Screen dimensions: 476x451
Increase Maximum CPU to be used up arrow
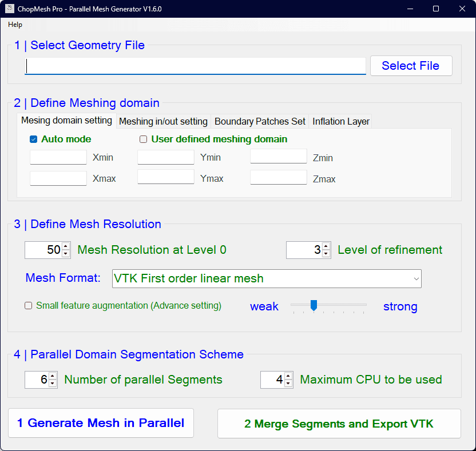[288, 376]
